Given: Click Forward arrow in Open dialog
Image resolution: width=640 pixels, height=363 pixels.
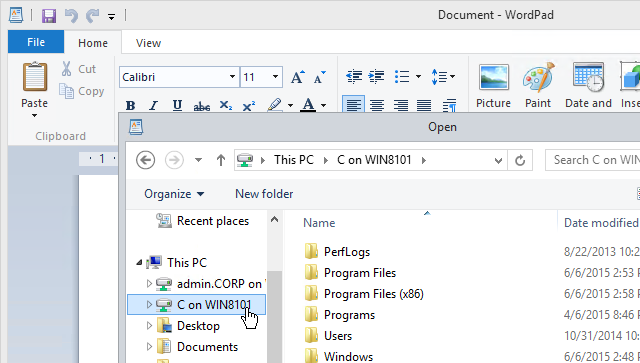Looking at the screenshot, I should tap(174, 160).
